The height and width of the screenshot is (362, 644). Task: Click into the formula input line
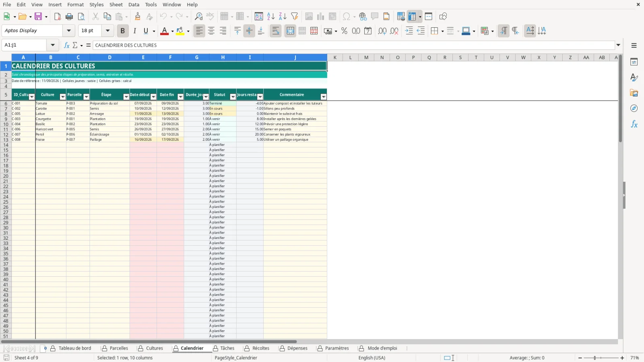[x=353, y=45]
